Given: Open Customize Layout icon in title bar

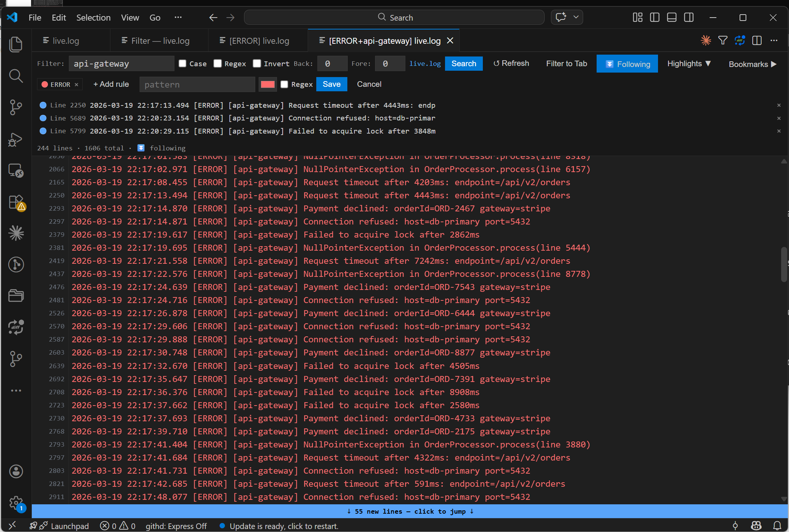Looking at the screenshot, I should click(x=637, y=18).
